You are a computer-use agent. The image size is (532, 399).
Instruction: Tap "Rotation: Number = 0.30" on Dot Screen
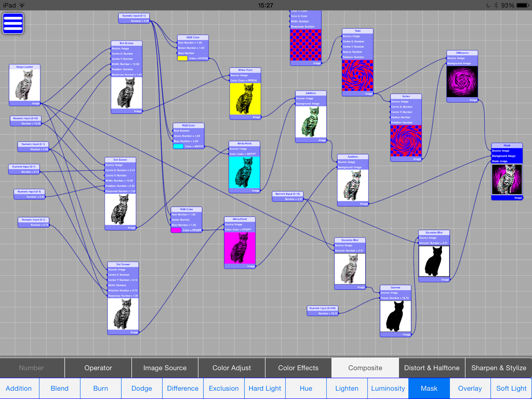point(120,186)
